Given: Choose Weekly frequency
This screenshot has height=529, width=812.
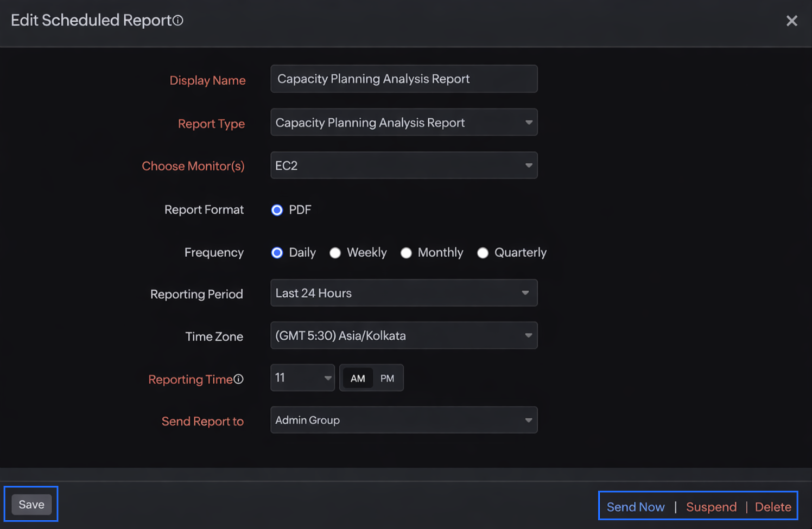Looking at the screenshot, I should pyautogui.click(x=335, y=253).
